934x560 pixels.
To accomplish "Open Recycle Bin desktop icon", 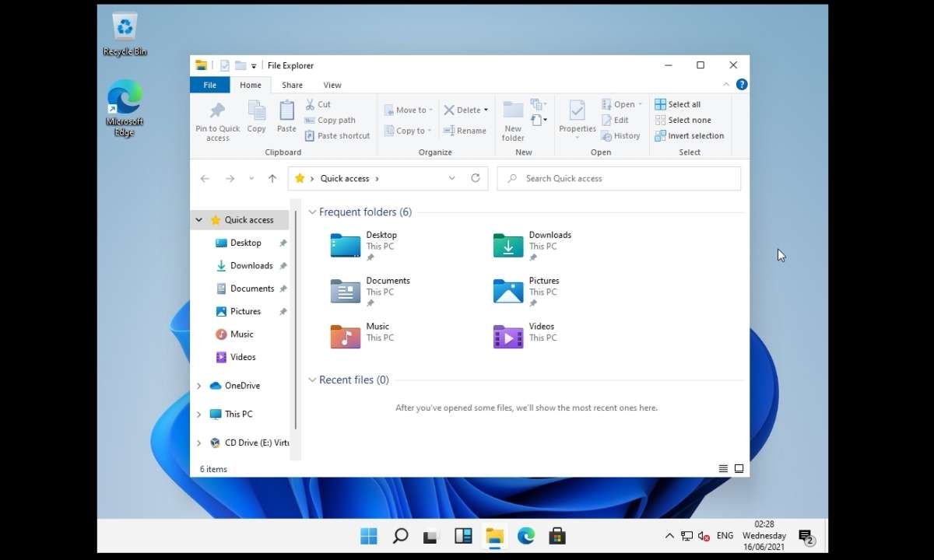I will click(x=125, y=35).
